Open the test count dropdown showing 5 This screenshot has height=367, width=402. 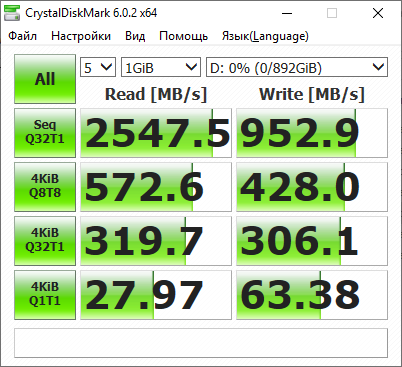coord(98,67)
